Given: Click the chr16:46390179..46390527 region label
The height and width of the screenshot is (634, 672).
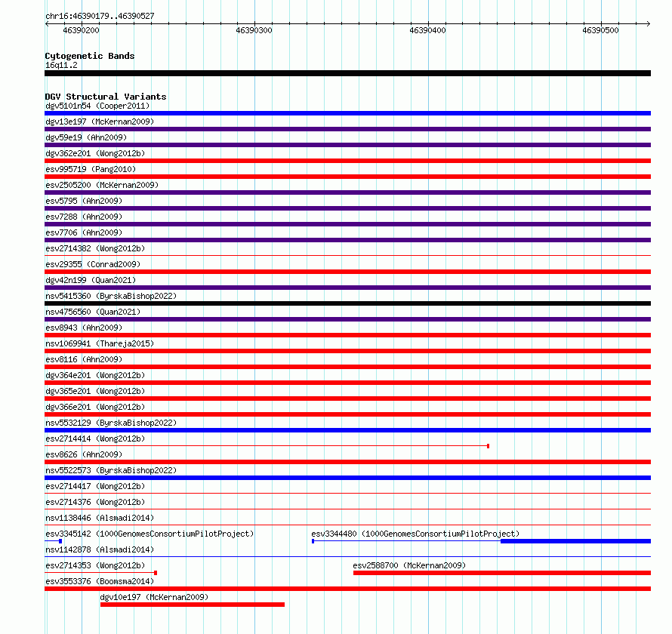Looking at the screenshot, I should click(100, 16).
